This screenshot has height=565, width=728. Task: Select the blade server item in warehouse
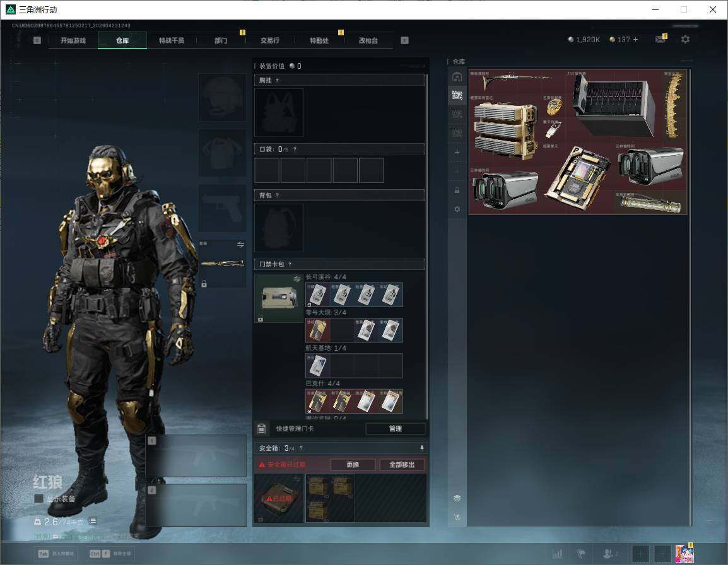pos(613,106)
